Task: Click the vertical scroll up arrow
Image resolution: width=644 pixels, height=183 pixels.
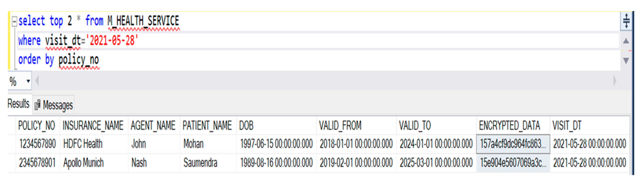Action: click(x=626, y=41)
